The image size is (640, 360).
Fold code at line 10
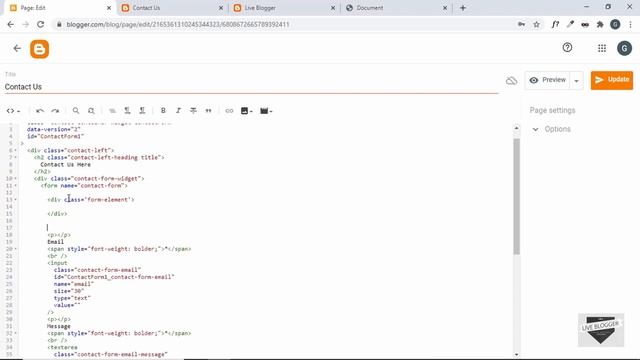click(x=16, y=179)
